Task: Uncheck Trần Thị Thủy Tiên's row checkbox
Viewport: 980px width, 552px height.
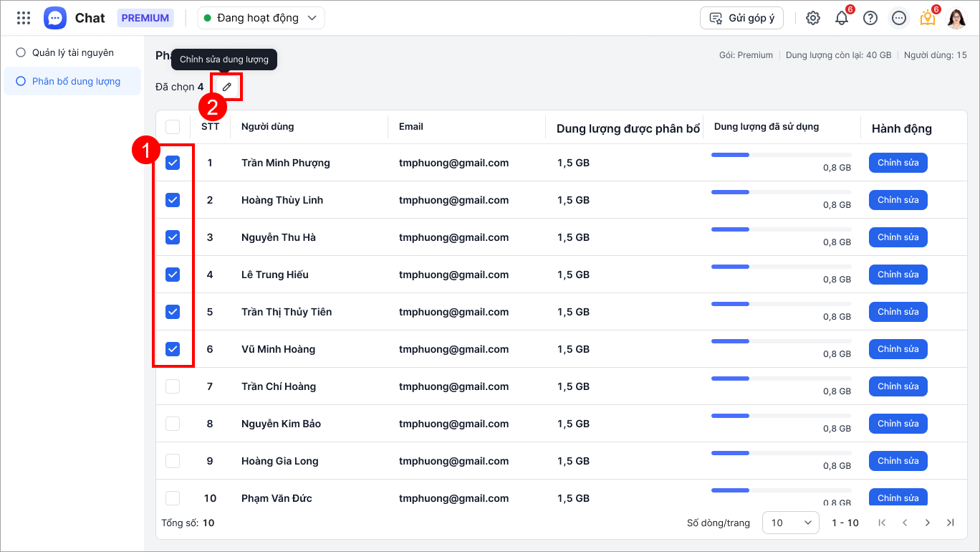Action: click(173, 312)
